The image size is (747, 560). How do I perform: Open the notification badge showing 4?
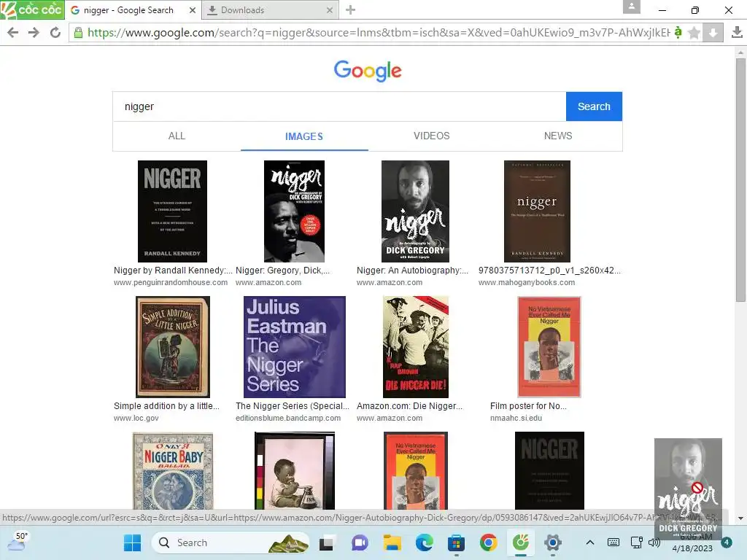point(726,542)
